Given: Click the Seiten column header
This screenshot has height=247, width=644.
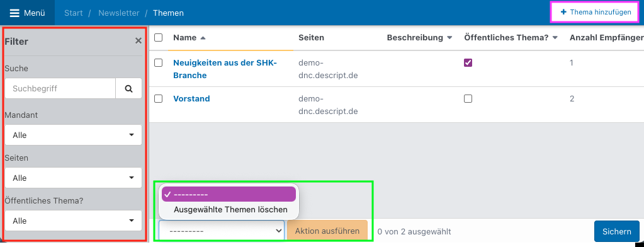Looking at the screenshot, I should tap(312, 38).
